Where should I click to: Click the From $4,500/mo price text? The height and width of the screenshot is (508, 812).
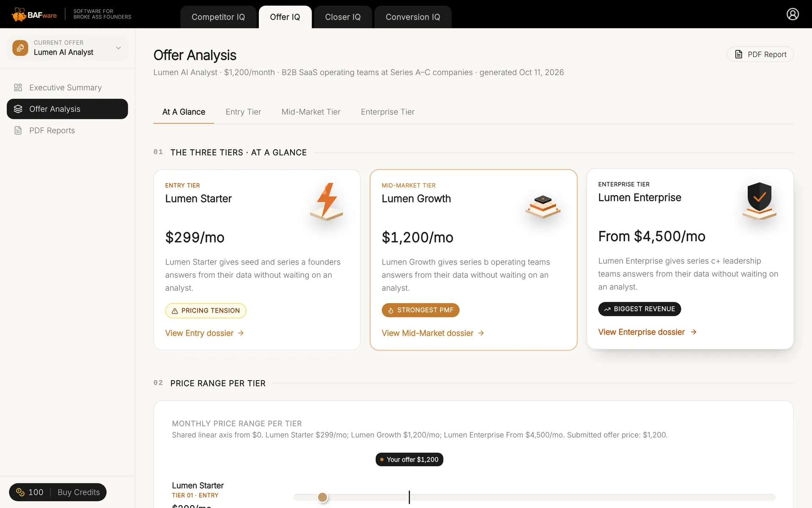(652, 236)
